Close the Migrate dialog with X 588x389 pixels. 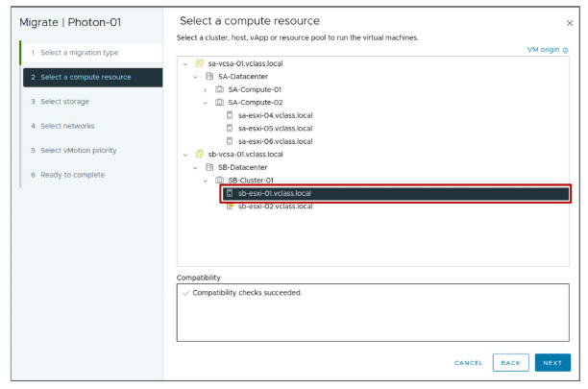(569, 23)
